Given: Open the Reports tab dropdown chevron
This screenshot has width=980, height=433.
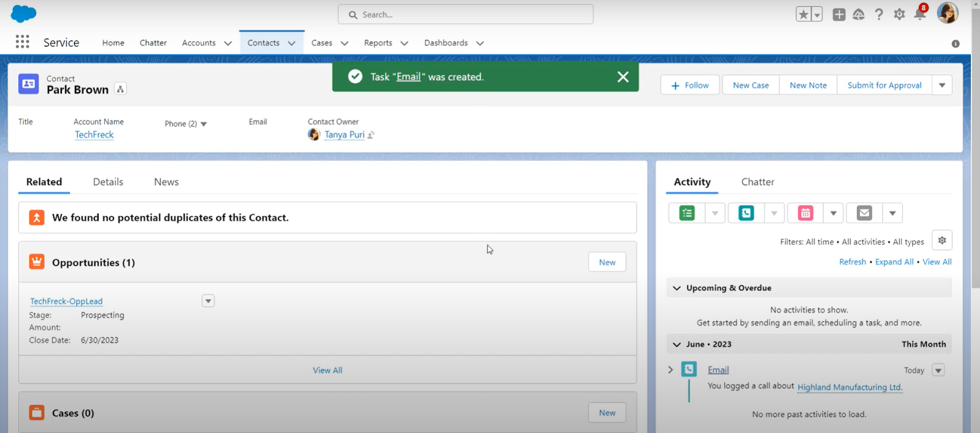Looking at the screenshot, I should [404, 43].
